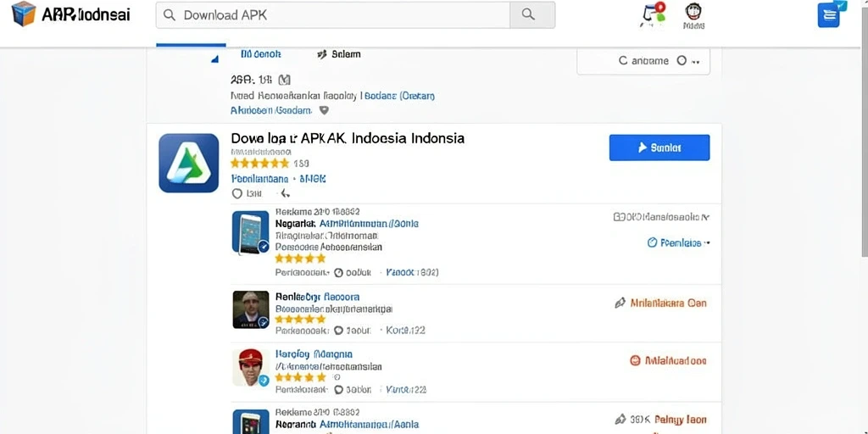Open the "Renleoby Reooora" reviewer link

(x=317, y=297)
